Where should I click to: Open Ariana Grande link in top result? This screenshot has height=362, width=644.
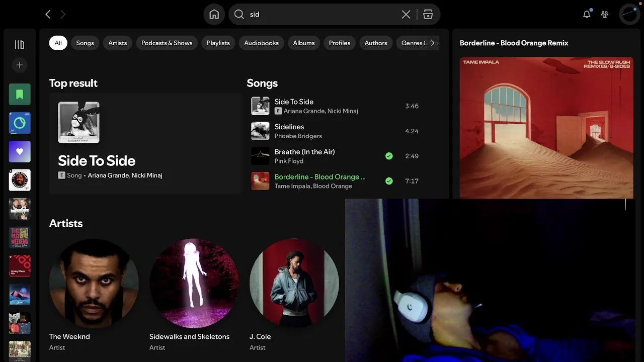pos(108,175)
